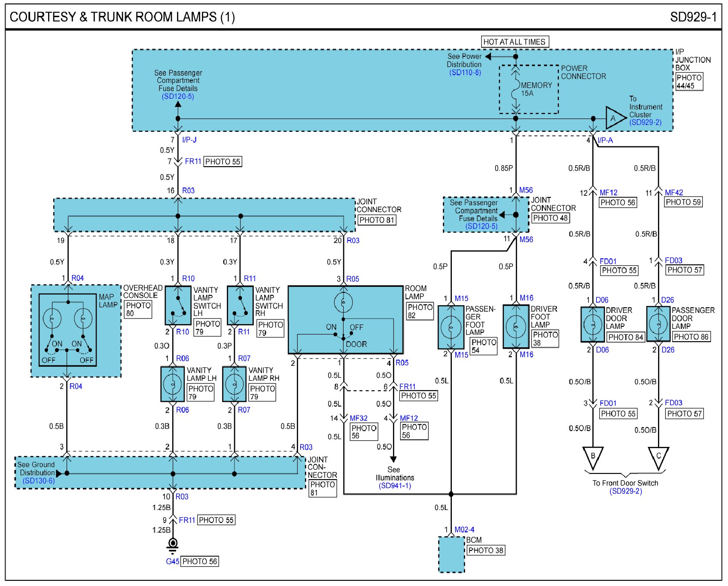Select the triangle C front door switch connector

(658, 457)
